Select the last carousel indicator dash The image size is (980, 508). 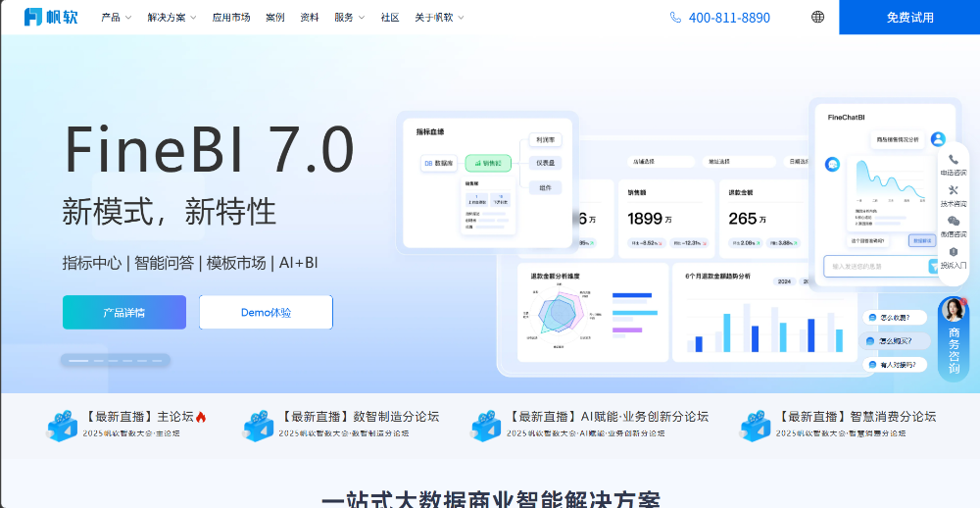(x=159, y=360)
